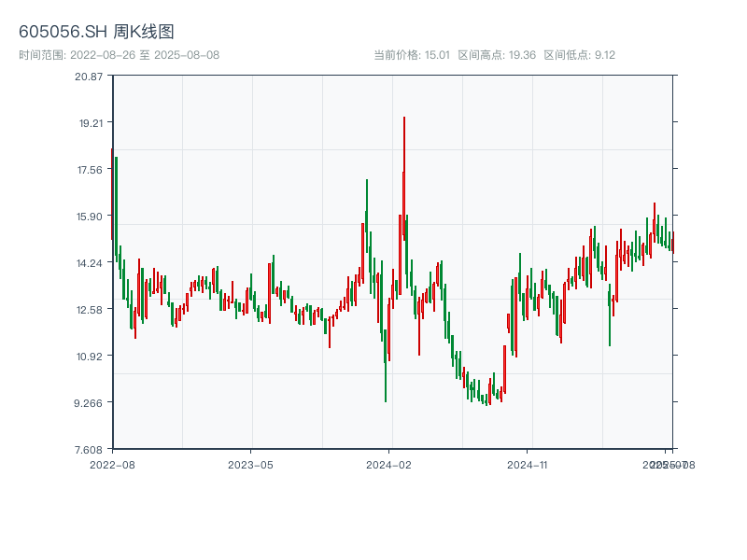The width and height of the screenshot is (747, 560).
Task: Click the x-axis label 2024-02
Action: tap(388, 465)
